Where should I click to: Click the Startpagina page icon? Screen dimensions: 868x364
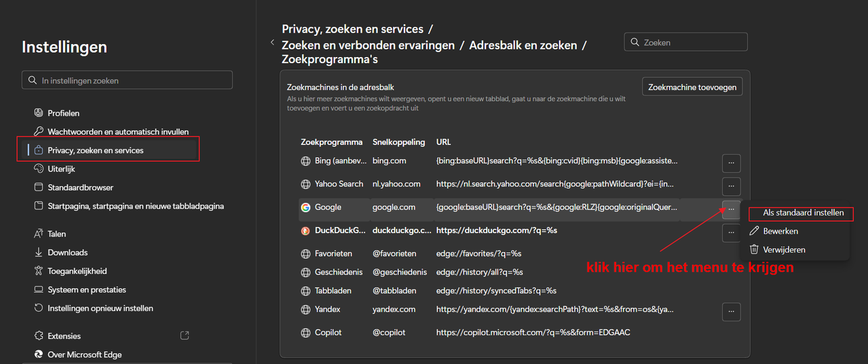coord(39,206)
